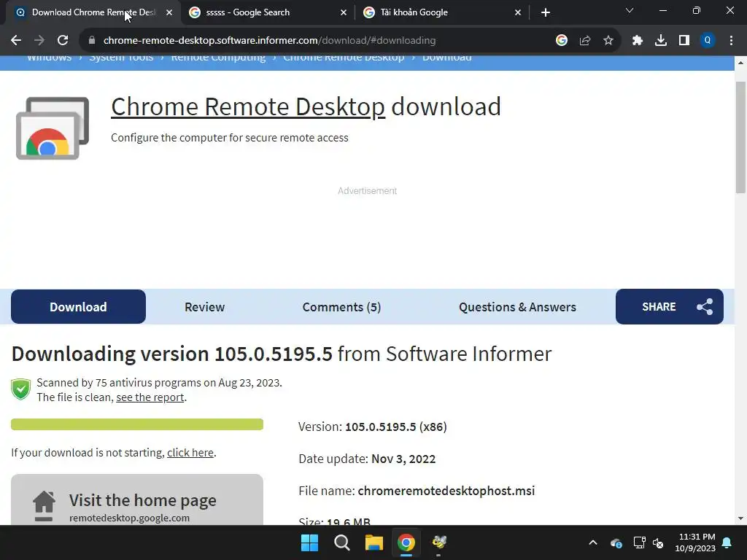Close the sssss Google Search tab
This screenshot has width=747, height=560.
tap(344, 12)
